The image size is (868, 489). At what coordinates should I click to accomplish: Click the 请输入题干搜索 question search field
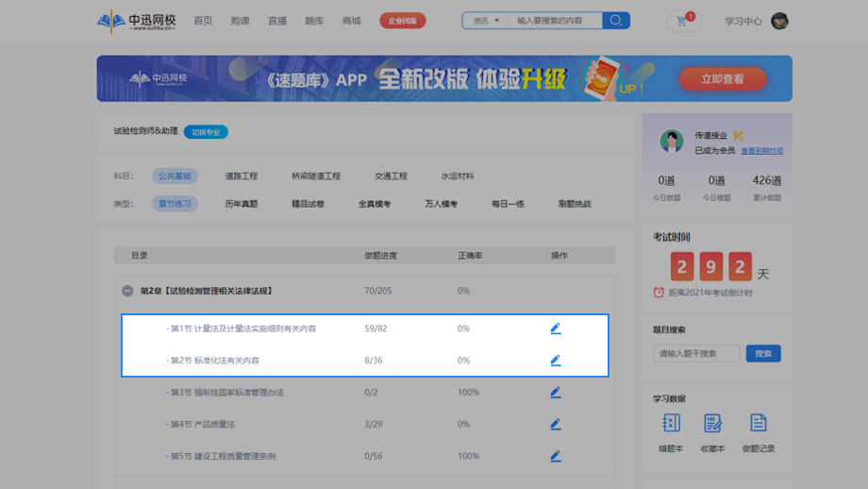[x=696, y=354]
